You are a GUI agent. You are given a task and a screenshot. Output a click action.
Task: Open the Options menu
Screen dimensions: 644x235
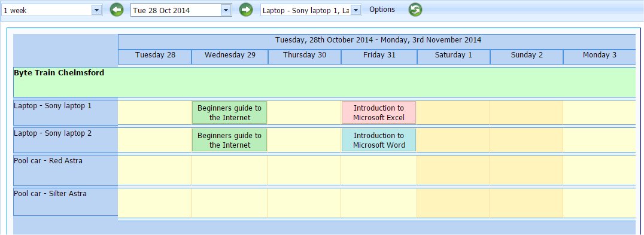coord(382,10)
